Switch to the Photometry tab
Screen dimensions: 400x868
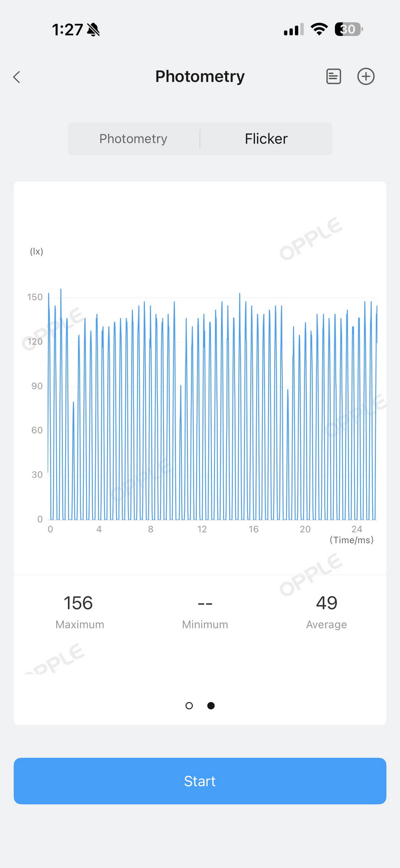pyautogui.click(x=133, y=139)
